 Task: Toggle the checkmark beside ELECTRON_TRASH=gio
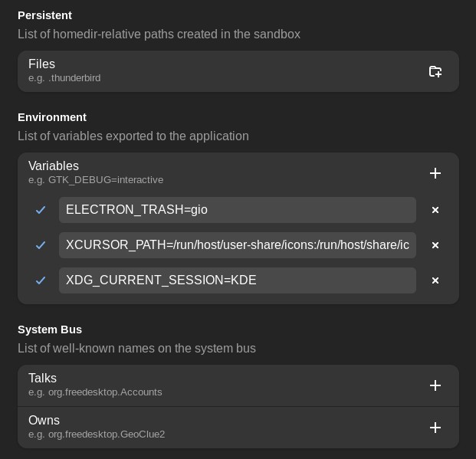(x=41, y=210)
